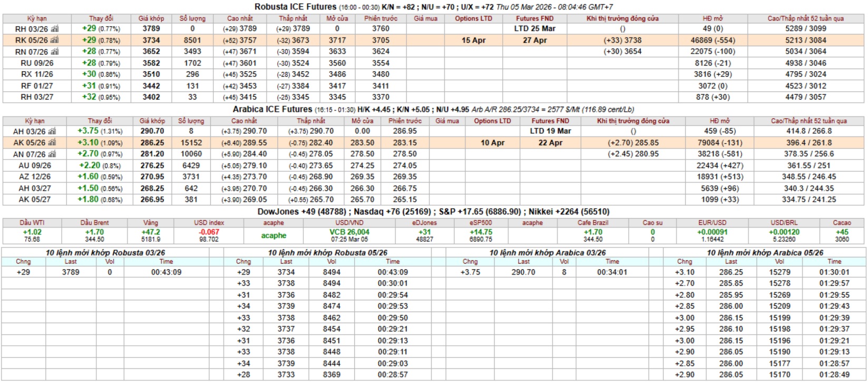868x382 pixels.
Task: Click "10 lệnh mới khớp Arabica 05/26" heading
Action: 765,252
